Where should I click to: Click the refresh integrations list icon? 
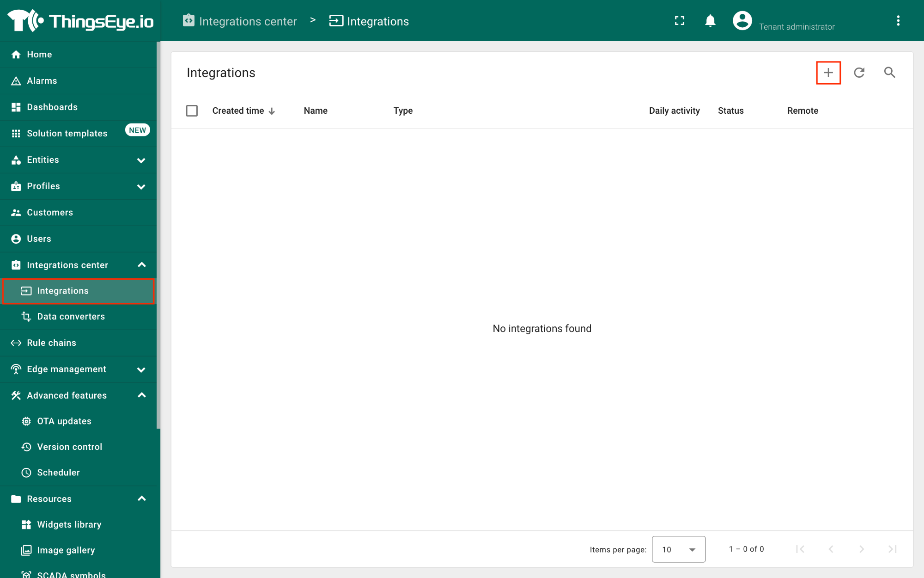[859, 72]
